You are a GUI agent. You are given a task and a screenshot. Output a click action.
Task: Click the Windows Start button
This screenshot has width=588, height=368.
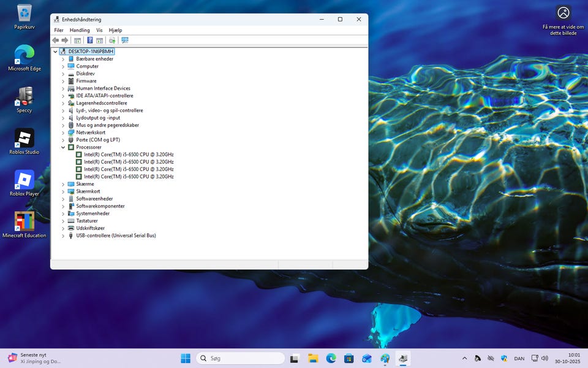pos(185,358)
